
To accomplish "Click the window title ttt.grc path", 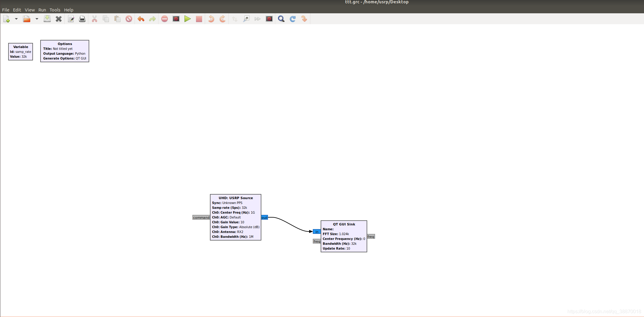I will tap(377, 2).
